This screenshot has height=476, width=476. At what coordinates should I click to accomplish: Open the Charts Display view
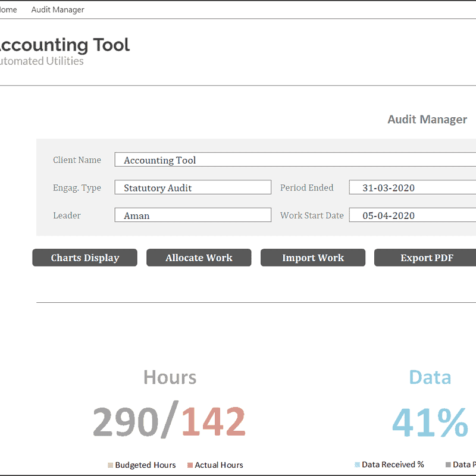click(84, 258)
